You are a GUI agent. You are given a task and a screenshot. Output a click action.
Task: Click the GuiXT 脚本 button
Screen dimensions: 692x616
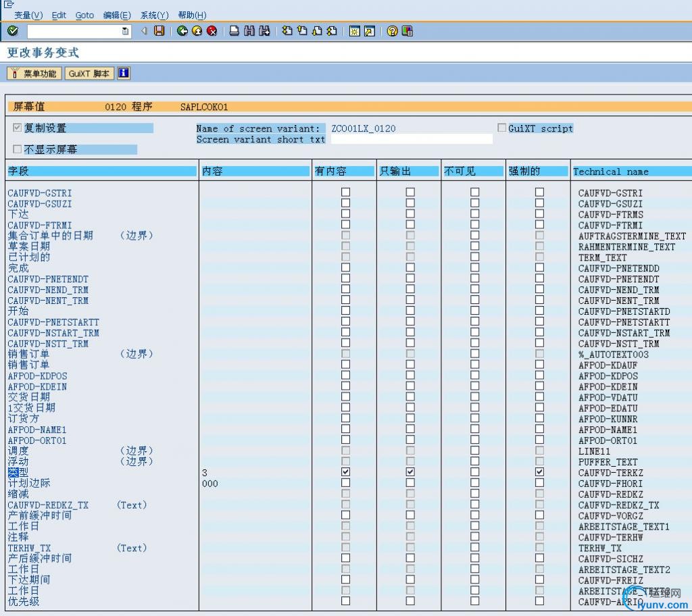click(x=89, y=73)
